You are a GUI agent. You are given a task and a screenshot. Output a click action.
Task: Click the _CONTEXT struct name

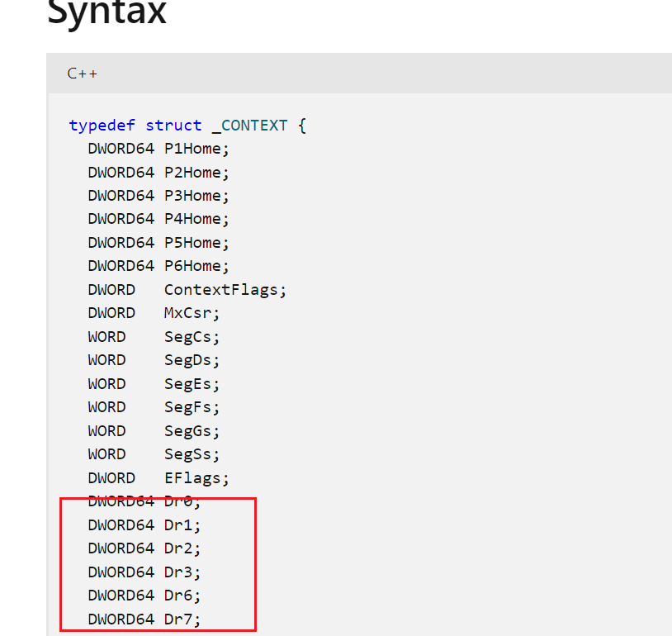pyautogui.click(x=249, y=126)
